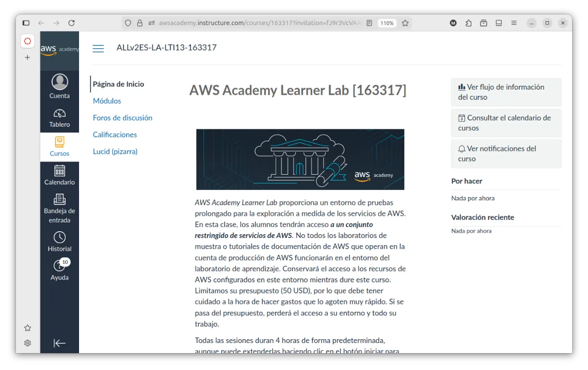The height and width of the screenshot is (370, 588).
Task: Open the browser application menu
Action: coord(514,23)
